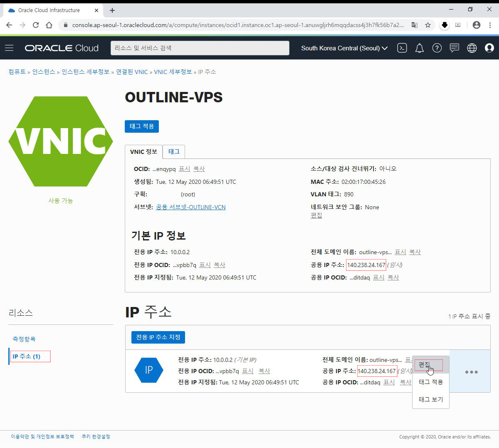This screenshot has width=499, height=448.
Task: Click the 전용 IP 주소 지정 button
Action: point(158,337)
